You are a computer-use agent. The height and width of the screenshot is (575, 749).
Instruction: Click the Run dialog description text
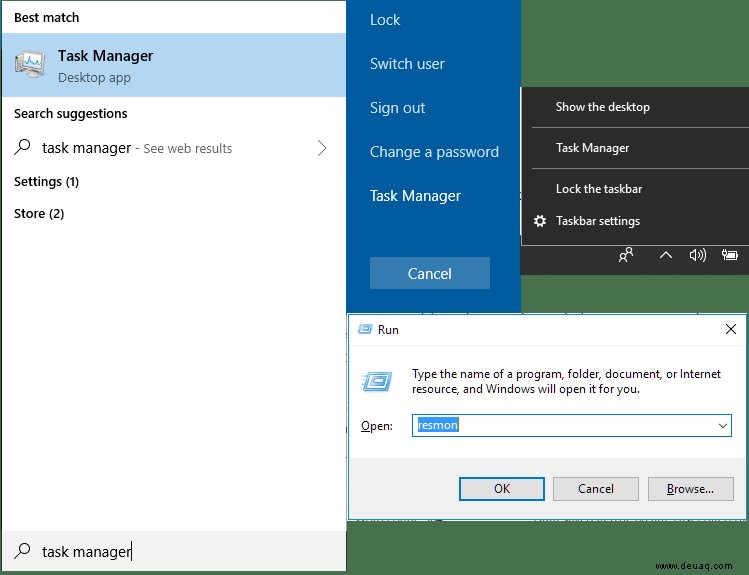point(566,381)
